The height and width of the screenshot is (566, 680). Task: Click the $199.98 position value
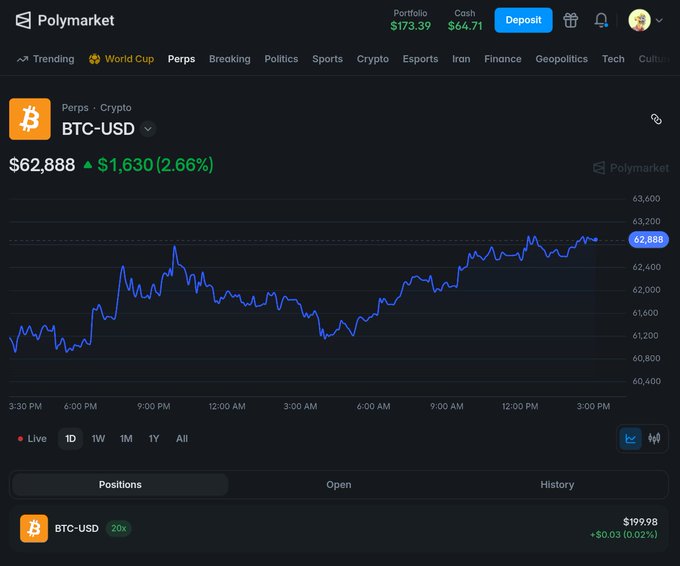point(640,522)
